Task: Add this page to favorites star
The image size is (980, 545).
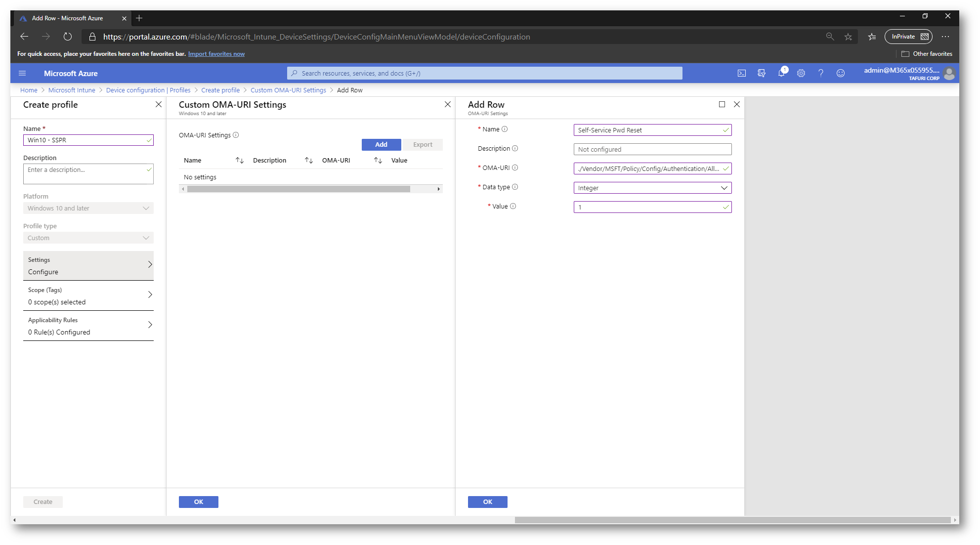Action: [x=848, y=37]
